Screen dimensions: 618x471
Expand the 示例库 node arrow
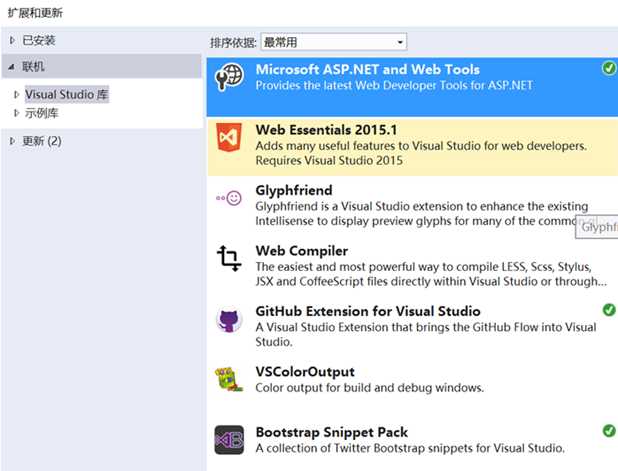point(16,114)
